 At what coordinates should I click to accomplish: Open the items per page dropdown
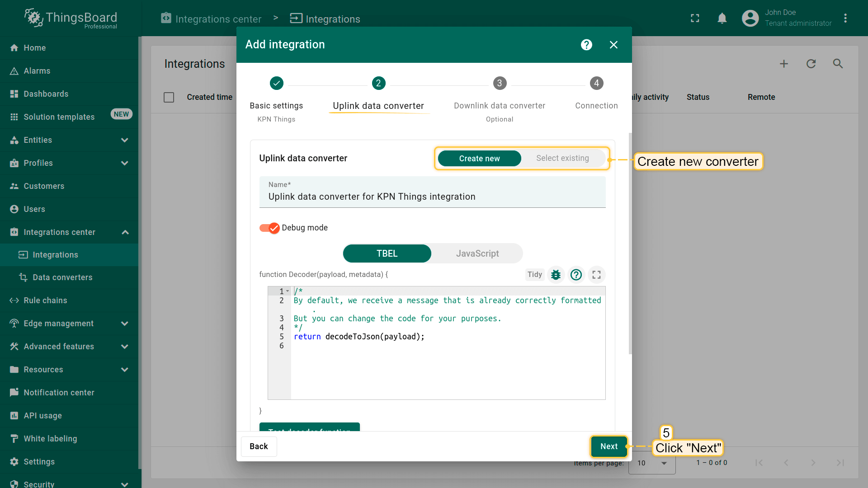651,463
